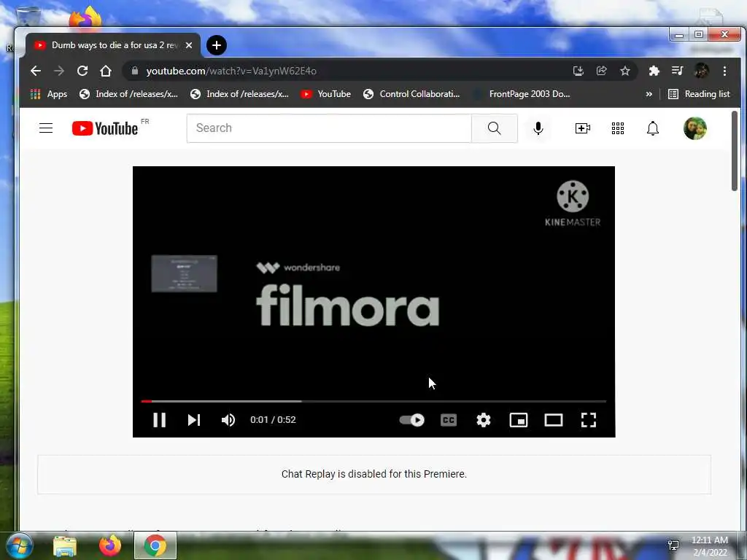747x560 pixels.
Task: Click the page vertical scrollbar
Action: pyautogui.click(x=735, y=151)
